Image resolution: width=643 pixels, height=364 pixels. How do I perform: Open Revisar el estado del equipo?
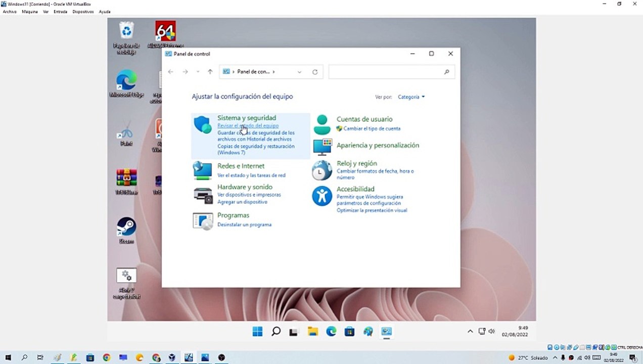248,125
